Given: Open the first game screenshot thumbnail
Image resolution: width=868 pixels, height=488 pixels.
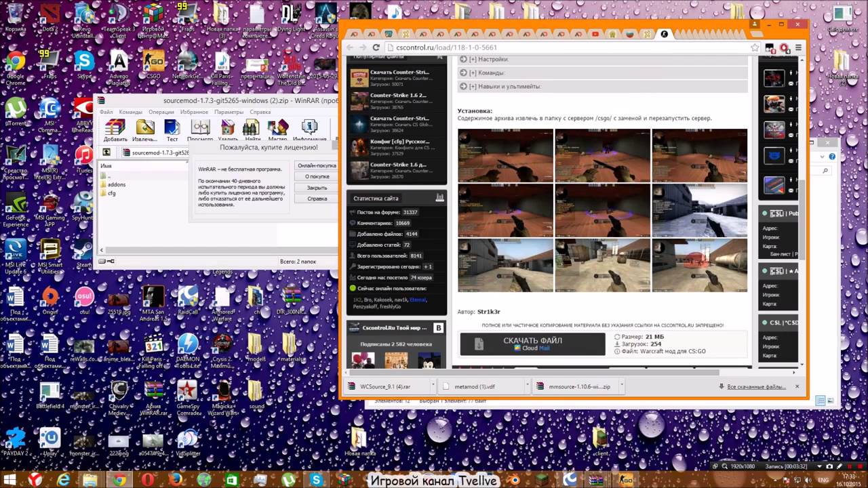Looking at the screenshot, I should click(505, 156).
